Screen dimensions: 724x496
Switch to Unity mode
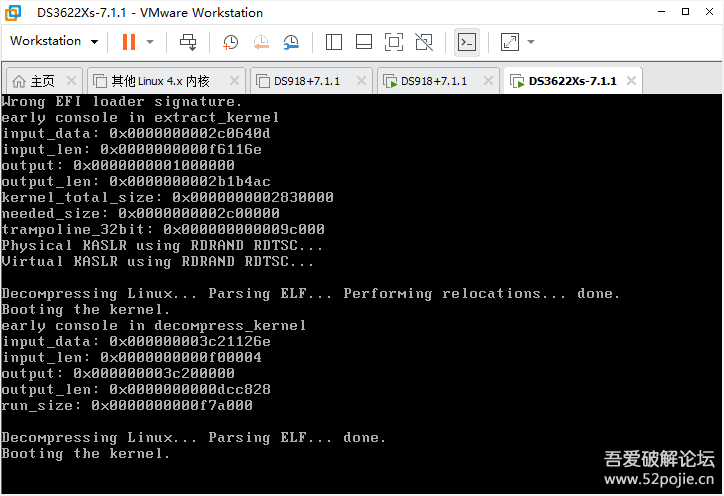[x=424, y=42]
